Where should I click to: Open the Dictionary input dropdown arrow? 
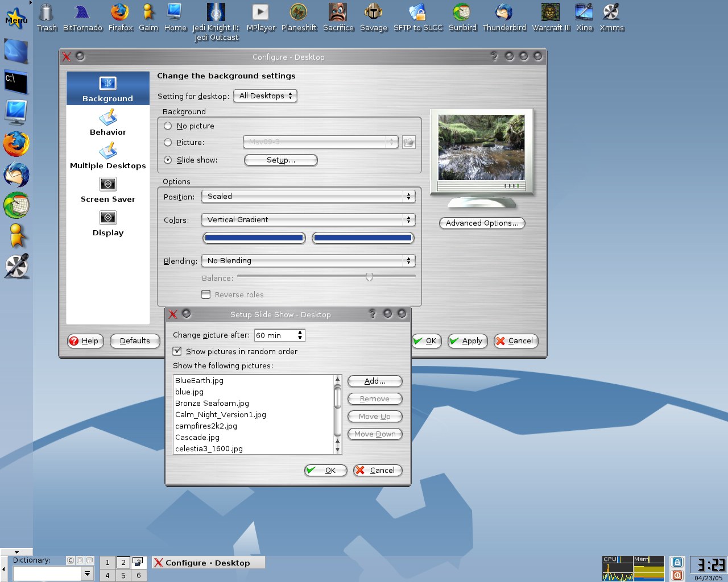[87, 574]
